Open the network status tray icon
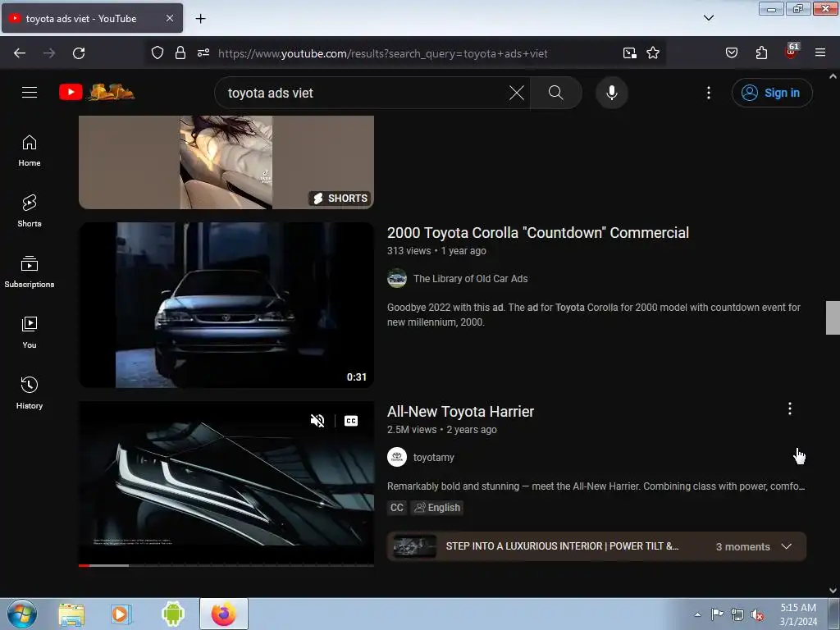The image size is (840, 630). click(x=737, y=614)
